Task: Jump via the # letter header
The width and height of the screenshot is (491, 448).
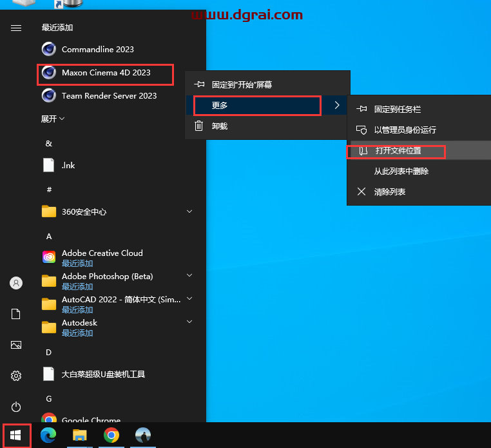Action: click(49, 190)
